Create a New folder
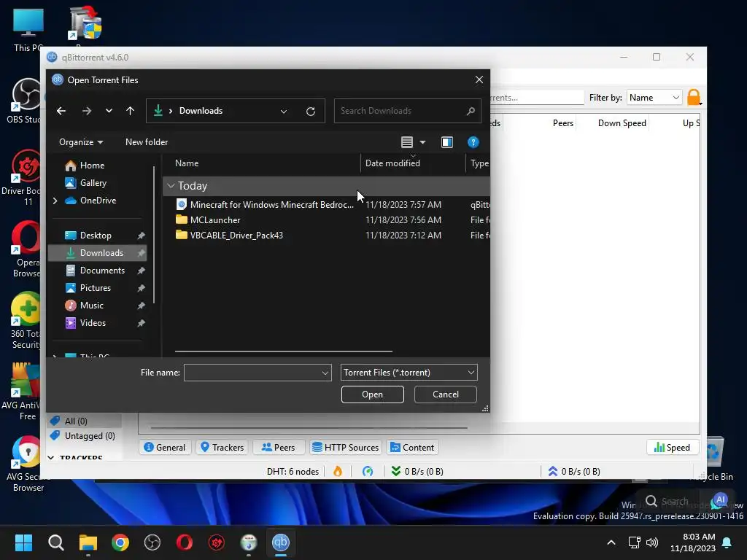 146,142
